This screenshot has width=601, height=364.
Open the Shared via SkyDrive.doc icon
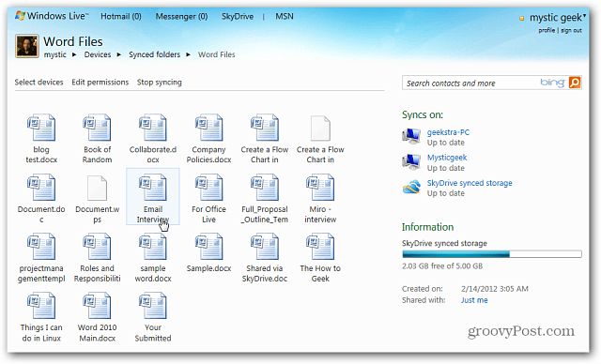tap(265, 247)
